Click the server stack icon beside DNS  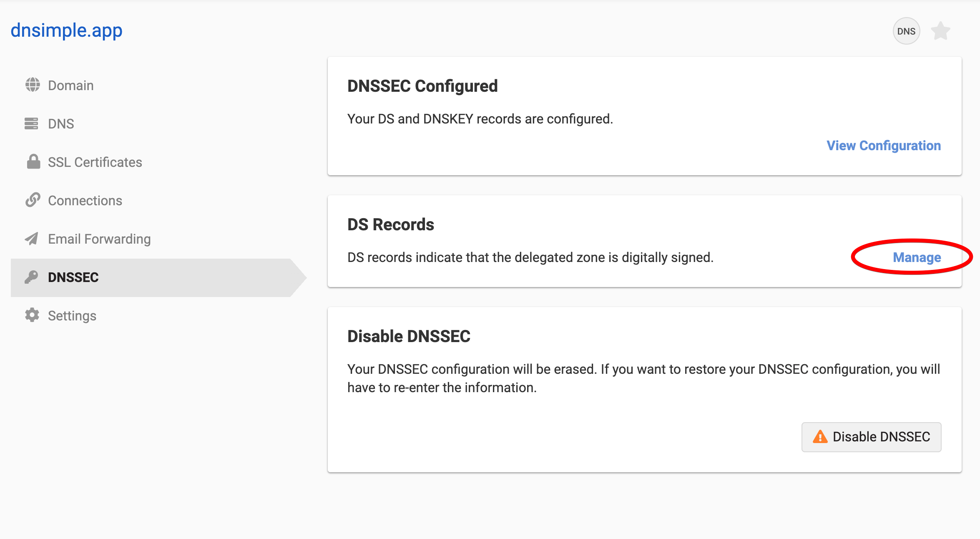pos(31,123)
